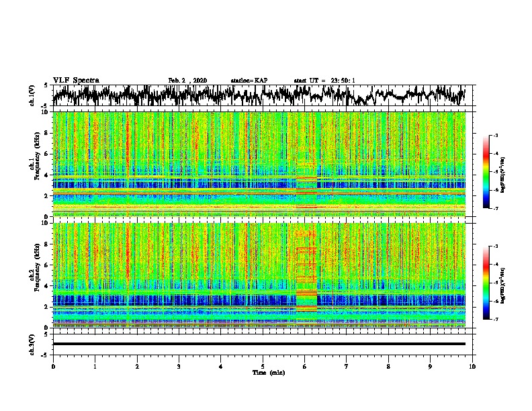532x411 pixels.
Task: Click the ch.2 colorbar label "log(PSD)(V²/Hz)"
Action: coord(503,286)
